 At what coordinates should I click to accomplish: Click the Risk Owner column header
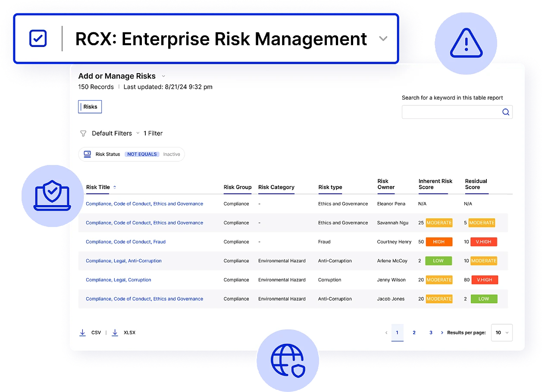(386, 184)
